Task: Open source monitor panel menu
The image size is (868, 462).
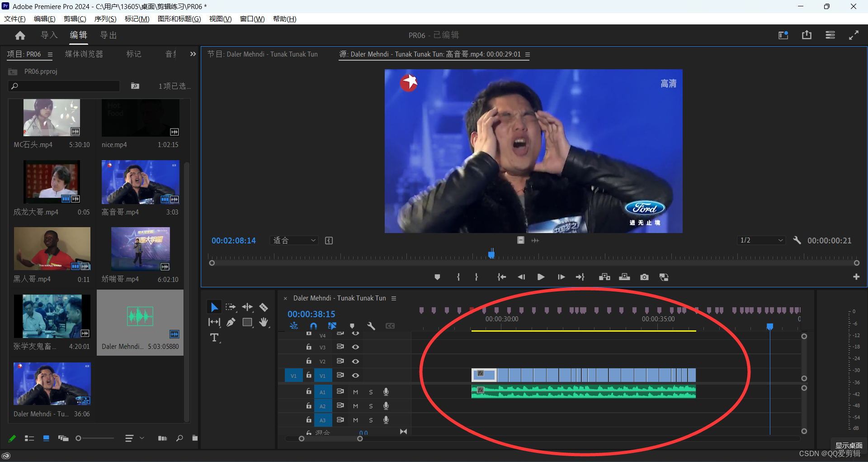Action: tap(528, 54)
